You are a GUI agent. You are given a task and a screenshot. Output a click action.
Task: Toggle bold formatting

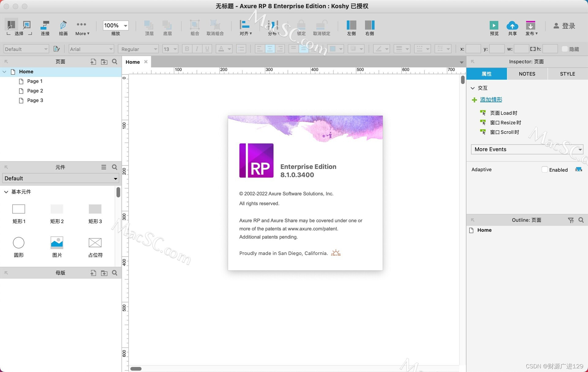(x=187, y=49)
